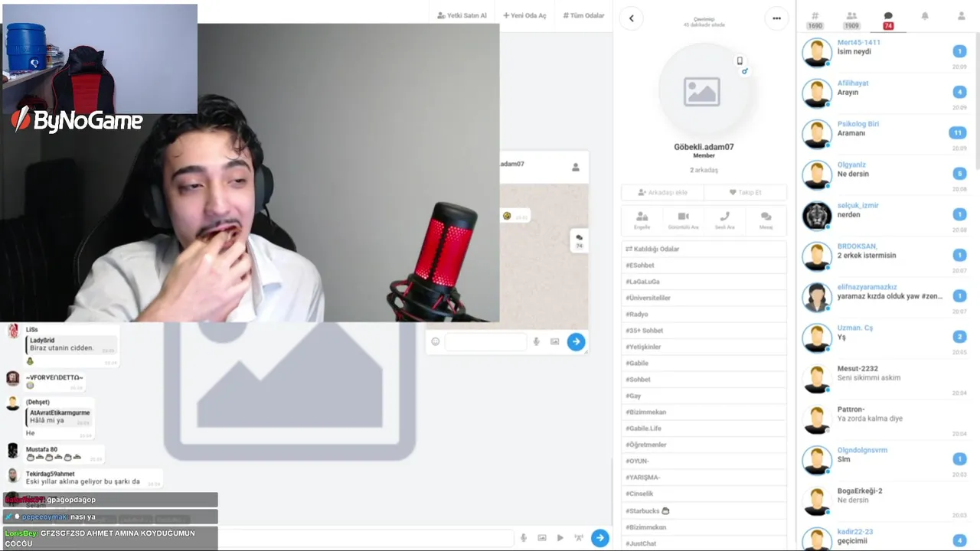Click microphone icon in private chat box
The width and height of the screenshot is (980, 551).
(x=536, y=341)
